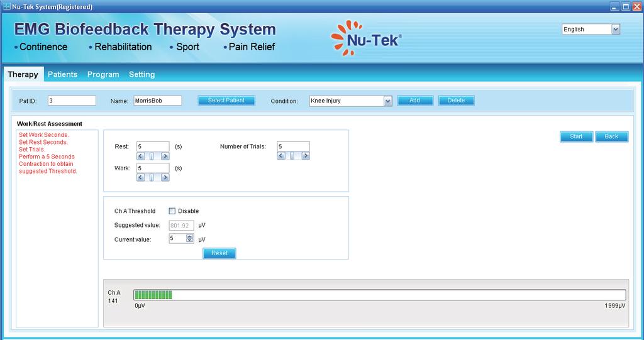
Task: Focus the Rest seconds input field
Action: (x=153, y=146)
